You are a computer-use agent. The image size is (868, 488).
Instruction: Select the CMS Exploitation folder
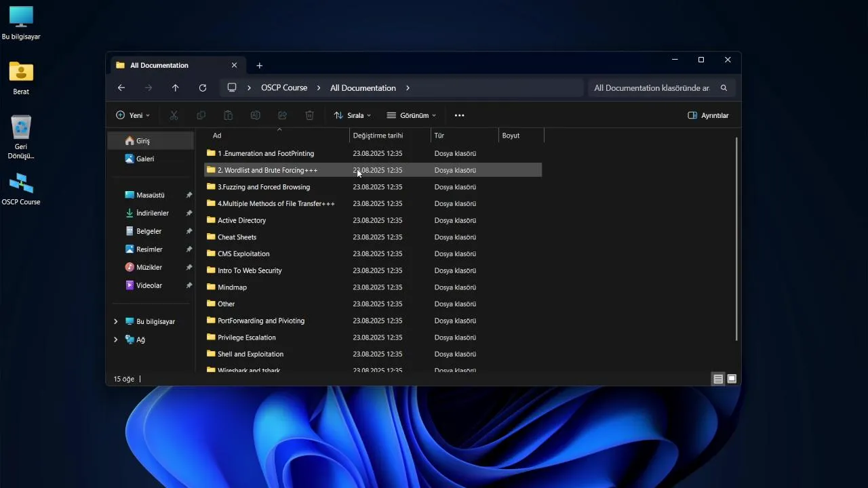pyautogui.click(x=373, y=253)
